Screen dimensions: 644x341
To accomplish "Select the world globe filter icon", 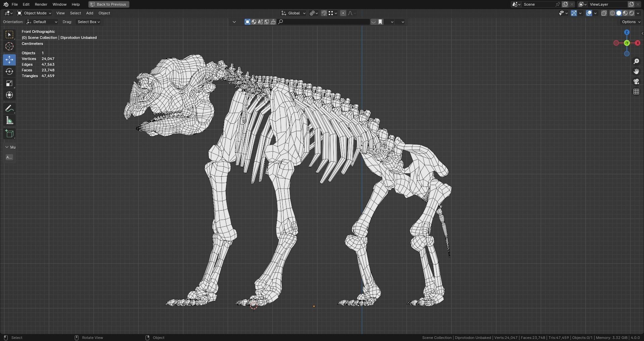I will [267, 22].
